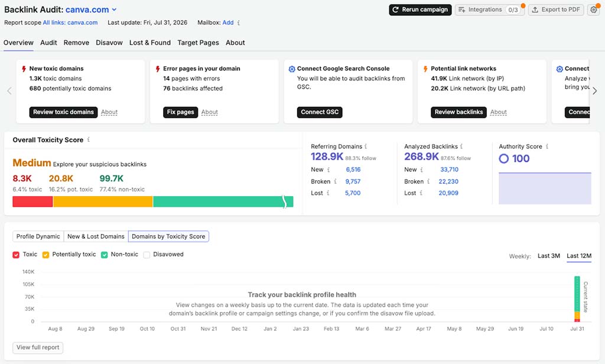Open the 6,516 new referring domains link
605x364 pixels.
tap(353, 170)
